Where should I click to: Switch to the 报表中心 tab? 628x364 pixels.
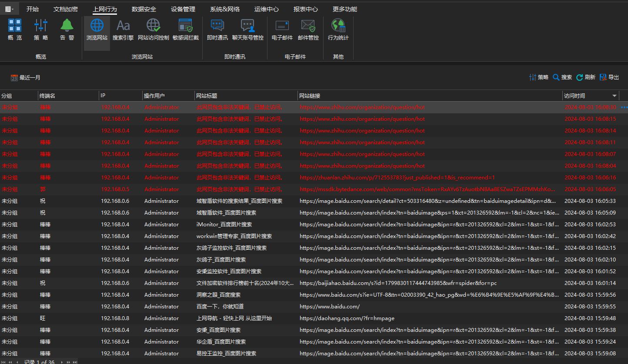click(x=306, y=9)
